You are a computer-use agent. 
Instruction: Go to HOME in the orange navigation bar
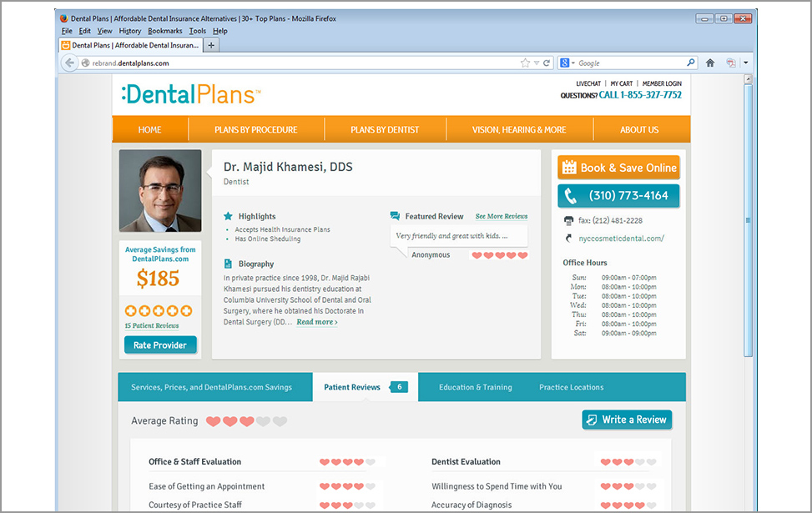(149, 129)
